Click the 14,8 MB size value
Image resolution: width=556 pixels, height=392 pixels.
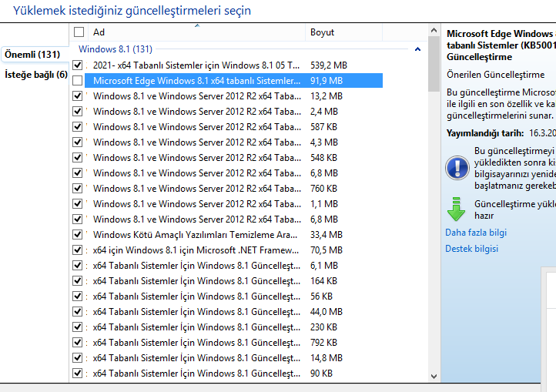click(327, 358)
